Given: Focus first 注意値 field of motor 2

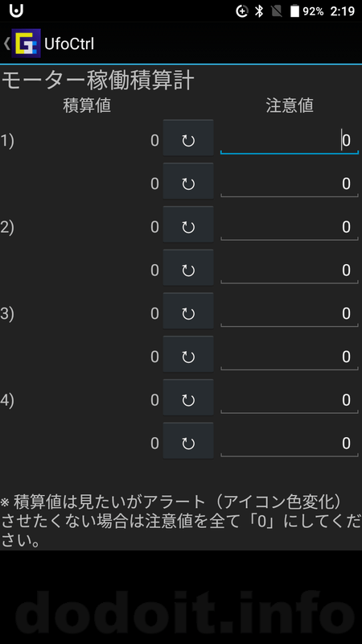Looking at the screenshot, I should [x=290, y=227].
